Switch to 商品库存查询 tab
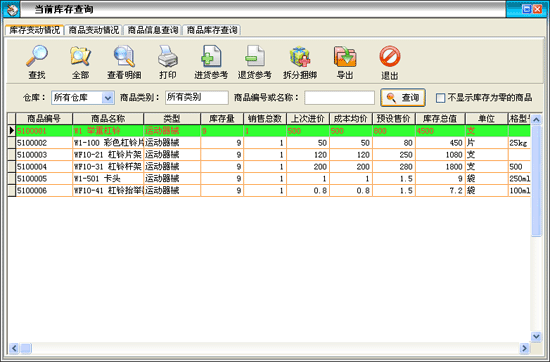 tap(212, 30)
